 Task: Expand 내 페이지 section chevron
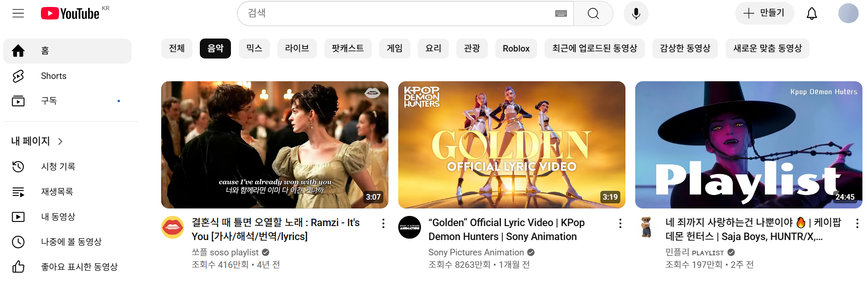(x=60, y=141)
